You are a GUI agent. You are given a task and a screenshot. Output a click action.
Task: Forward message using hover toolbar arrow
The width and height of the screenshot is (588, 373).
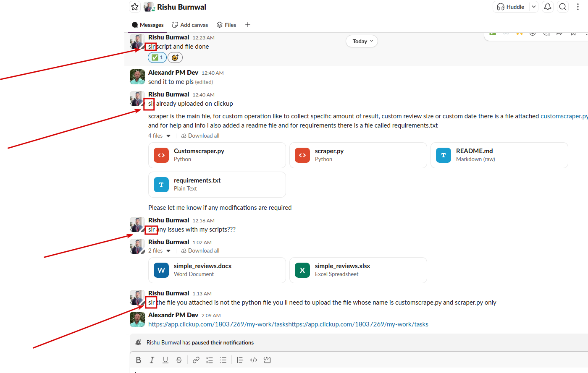(x=559, y=33)
